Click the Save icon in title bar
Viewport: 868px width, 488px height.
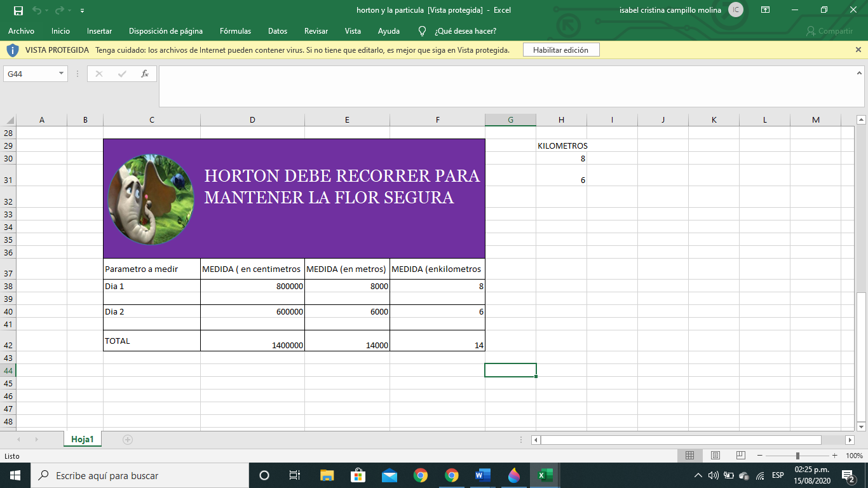(18, 10)
